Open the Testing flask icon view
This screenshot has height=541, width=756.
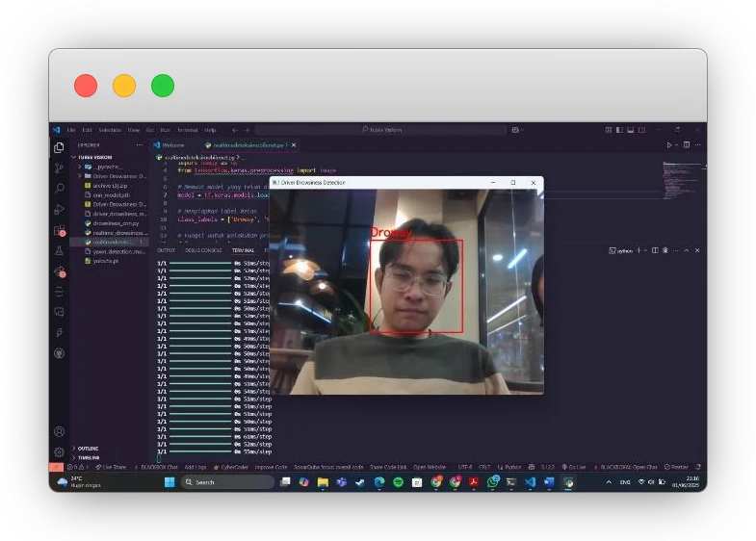pos(59,250)
